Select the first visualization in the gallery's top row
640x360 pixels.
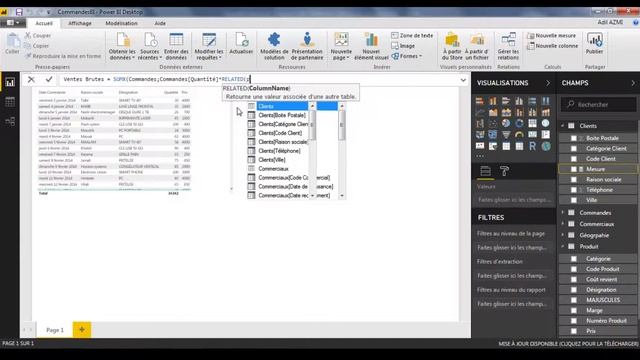(x=480, y=100)
